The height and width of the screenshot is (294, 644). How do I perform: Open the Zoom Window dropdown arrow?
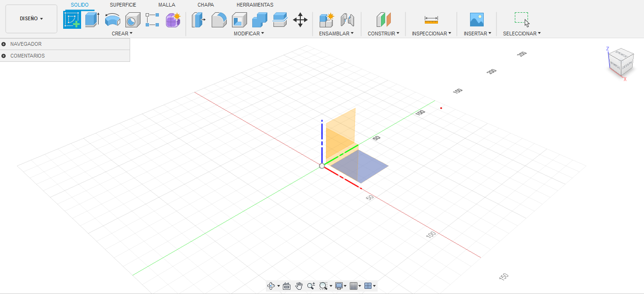coord(330,286)
